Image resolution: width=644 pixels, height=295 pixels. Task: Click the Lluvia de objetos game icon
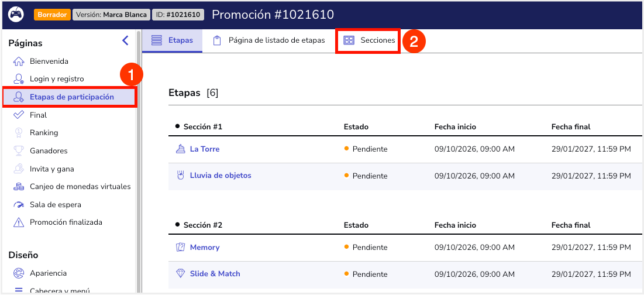(180, 176)
